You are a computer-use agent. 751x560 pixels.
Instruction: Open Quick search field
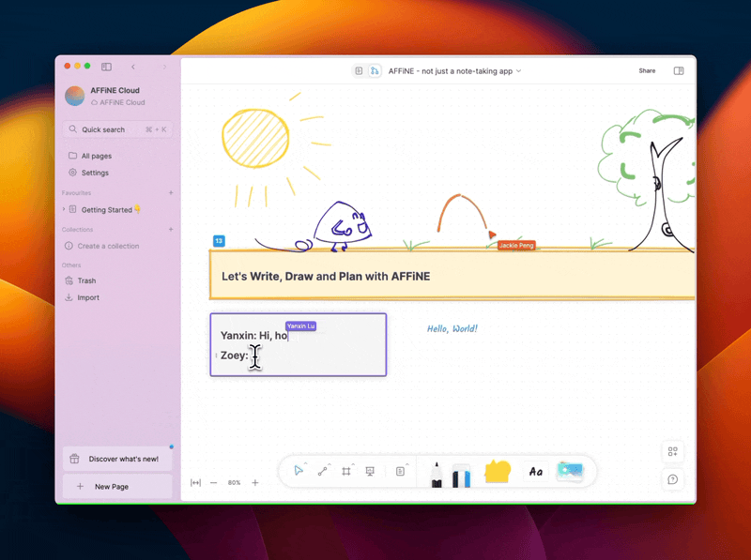point(118,129)
